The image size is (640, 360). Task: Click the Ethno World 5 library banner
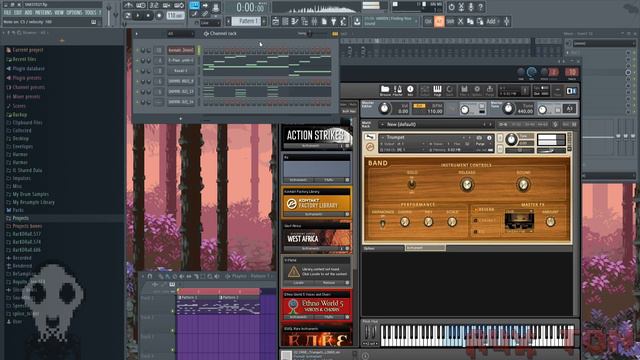click(x=316, y=305)
